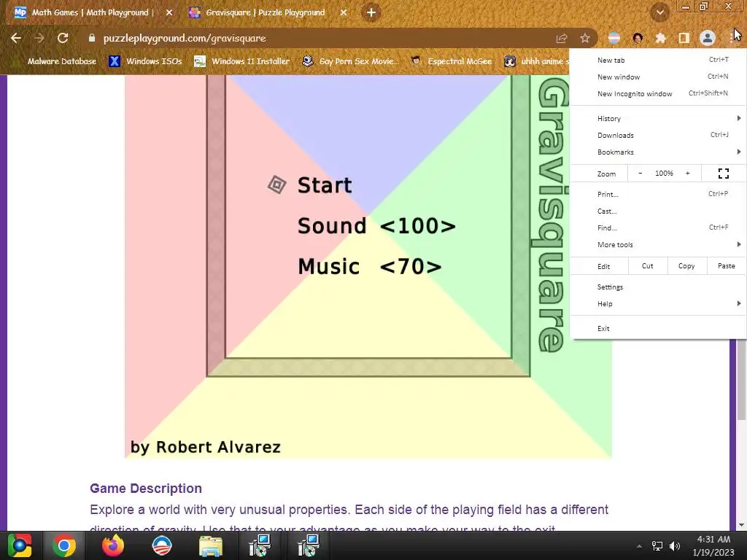Viewport: 747px width, 560px height.
Task: Choose Find... from the menu
Action: click(x=658, y=227)
